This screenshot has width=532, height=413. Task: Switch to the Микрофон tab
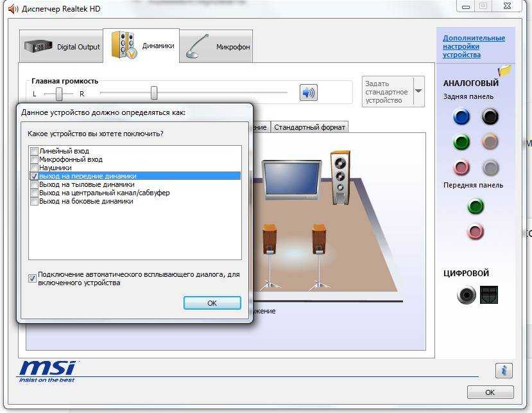click(x=216, y=46)
